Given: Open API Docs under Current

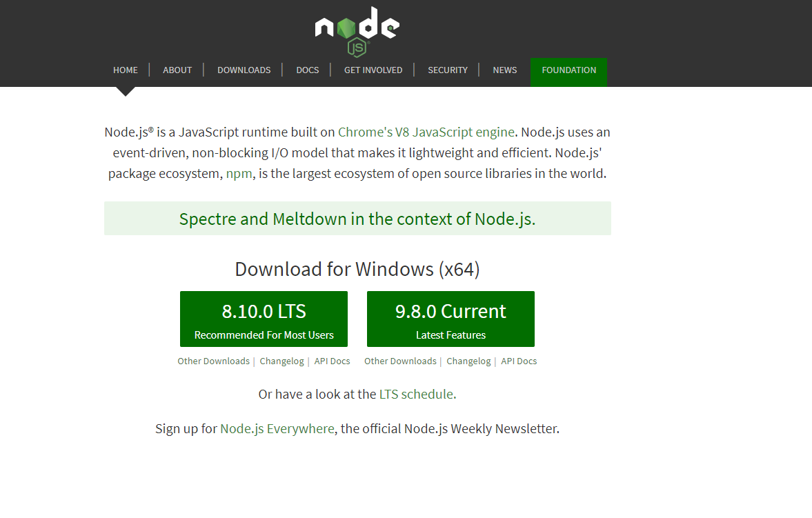Looking at the screenshot, I should (519, 361).
